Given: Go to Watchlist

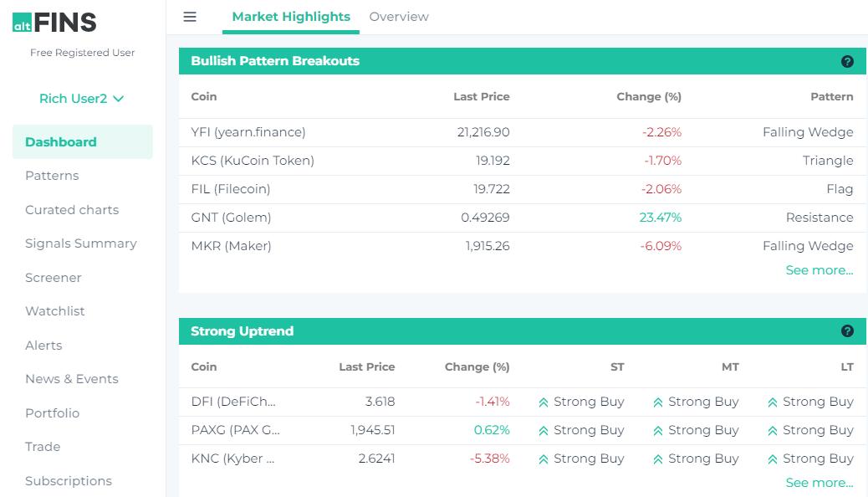Looking at the screenshot, I should point(55,311).
